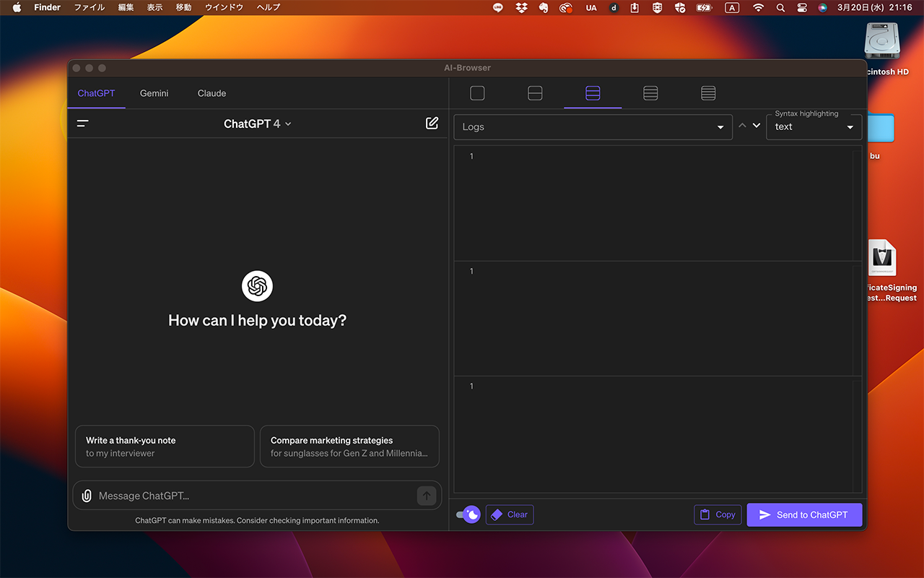Expand the ChatGPT 4 model selector
This screenshot has height=578, width=924.
click(258, 124)
